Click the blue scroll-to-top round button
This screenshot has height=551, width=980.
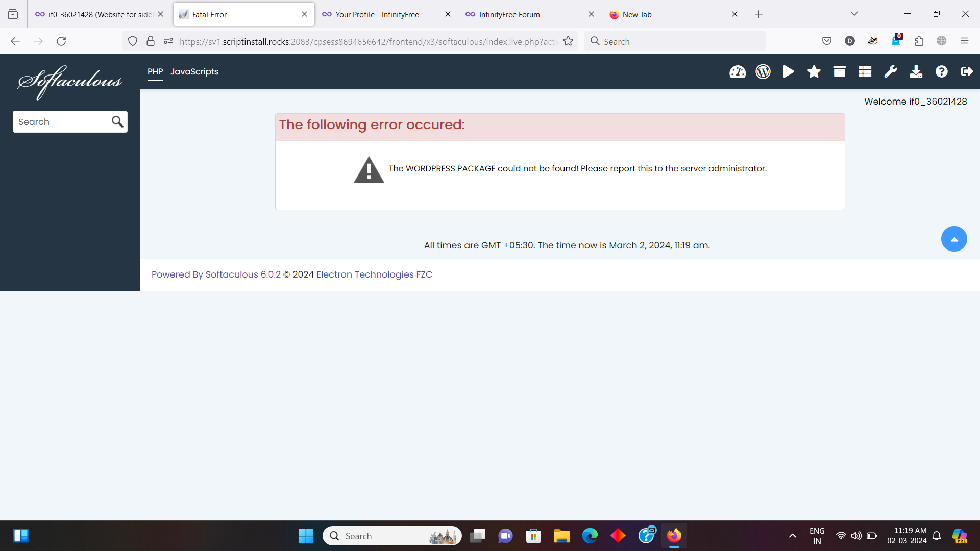(954, 239)
